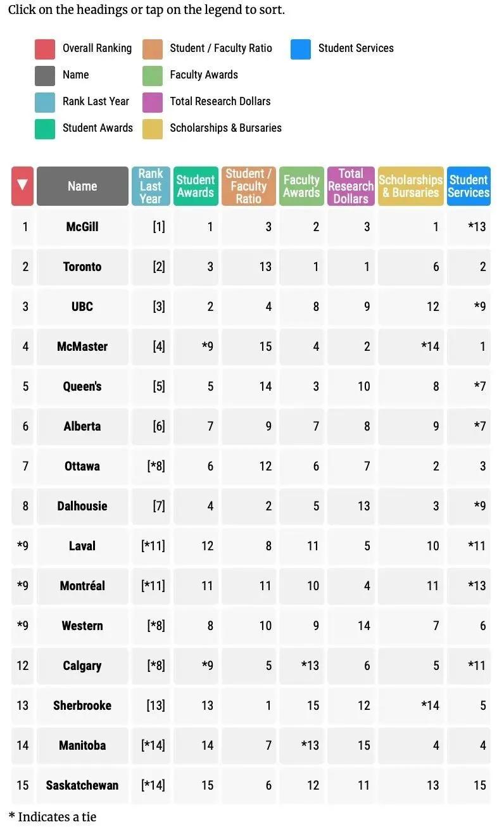Select the Saskatchewan name cell
The width and height of the screenshot is (504, 827).
click(x=82, y=785)
